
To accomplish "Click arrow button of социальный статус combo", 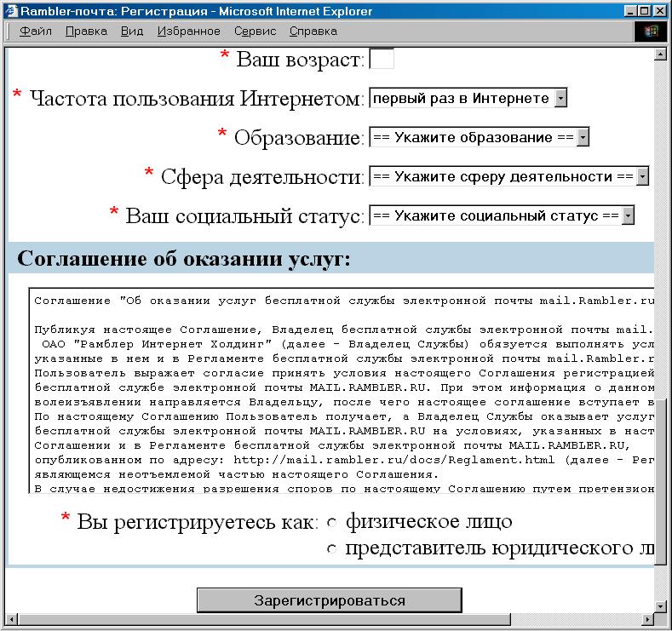I will [628, 215].
